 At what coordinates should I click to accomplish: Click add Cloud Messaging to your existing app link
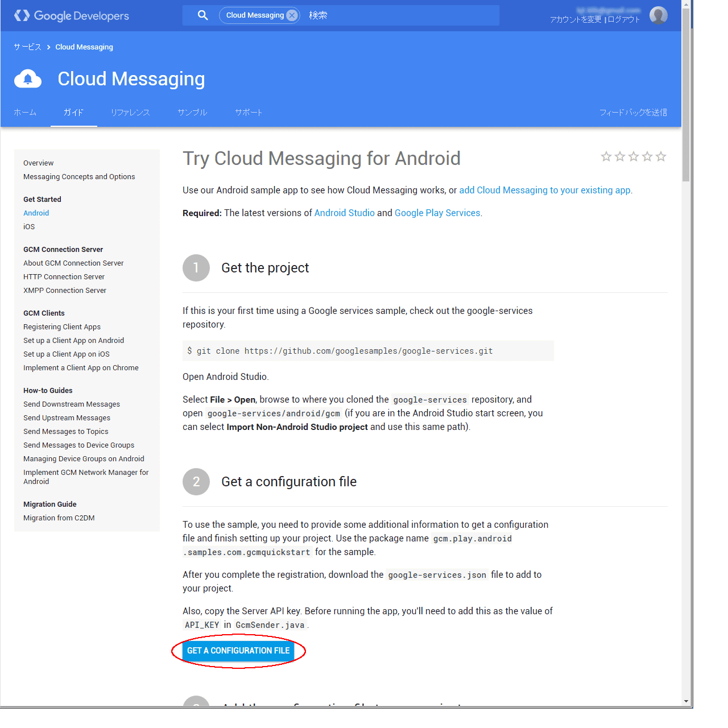pyautogui.click(x=545, y=191)
